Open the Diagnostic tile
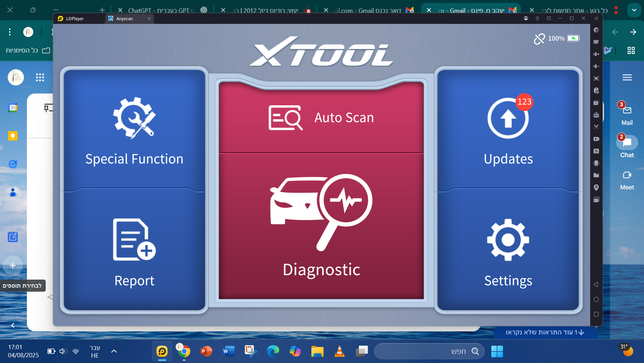 (x=321, y=226)
